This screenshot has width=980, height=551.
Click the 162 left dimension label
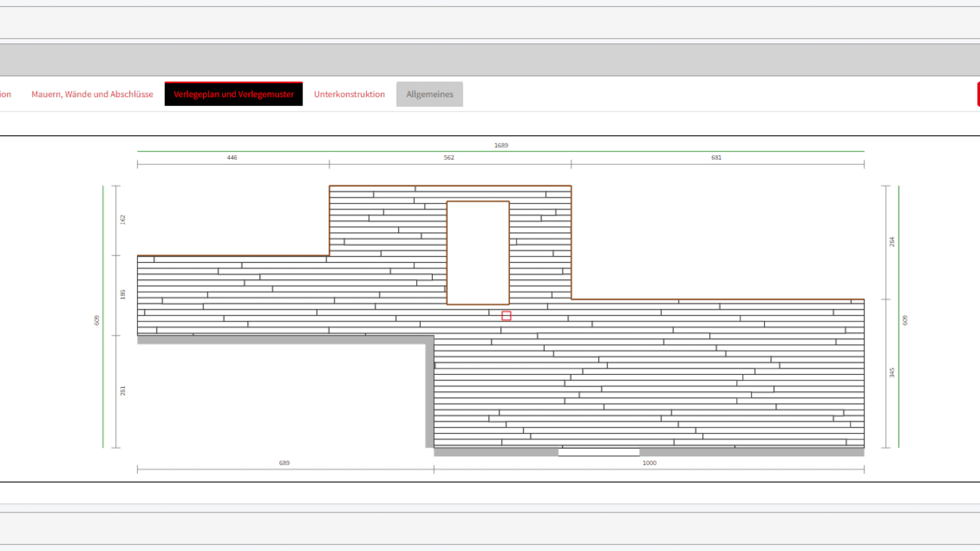point(122,220)
